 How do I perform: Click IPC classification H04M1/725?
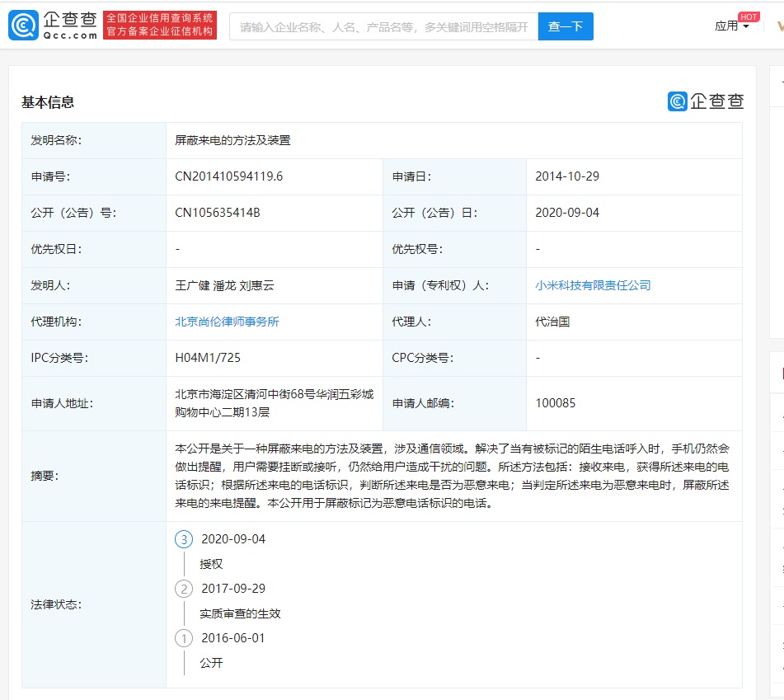tap(208, 358)
